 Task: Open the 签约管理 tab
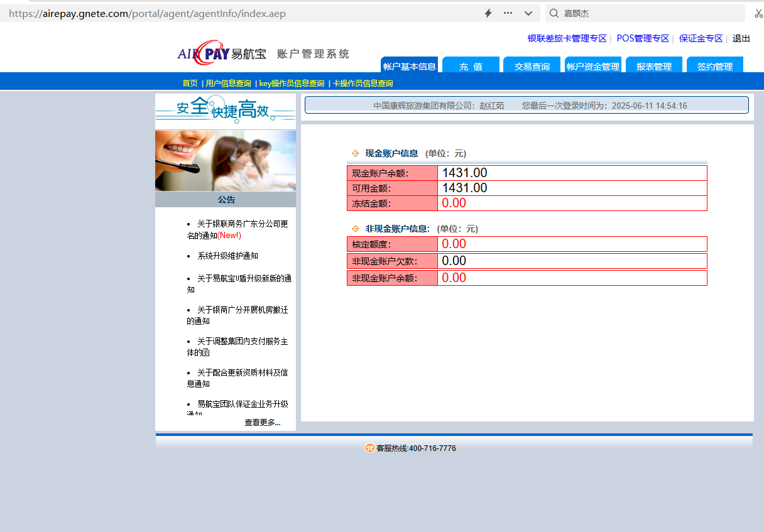point(714,66)
